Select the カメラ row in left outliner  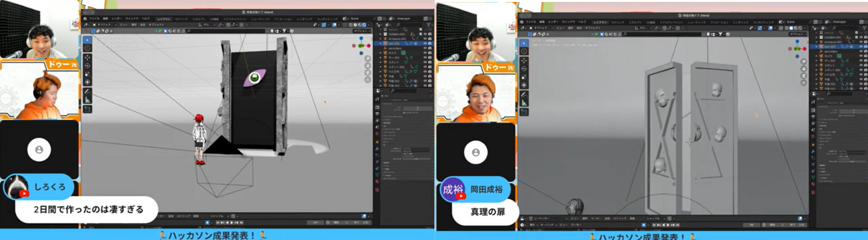(403, 53)
